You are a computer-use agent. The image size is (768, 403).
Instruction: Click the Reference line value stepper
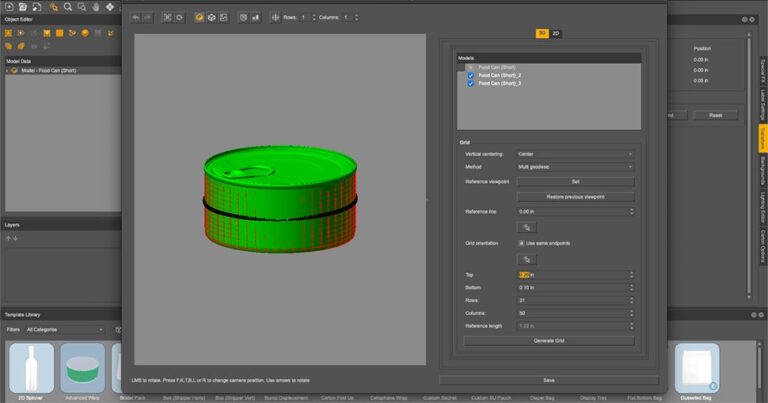(631, 212)
